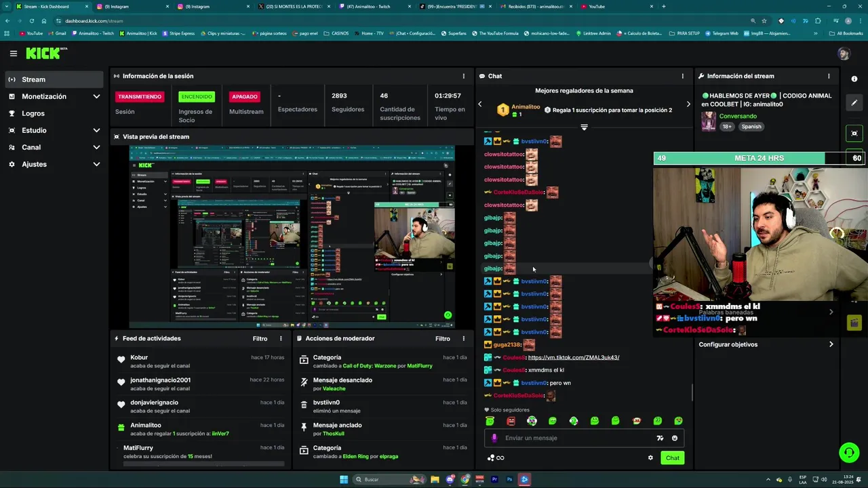Expand the Ajustes sidebar section
Viewport: 868px width, 488px height.
click(x=54, y=164)
